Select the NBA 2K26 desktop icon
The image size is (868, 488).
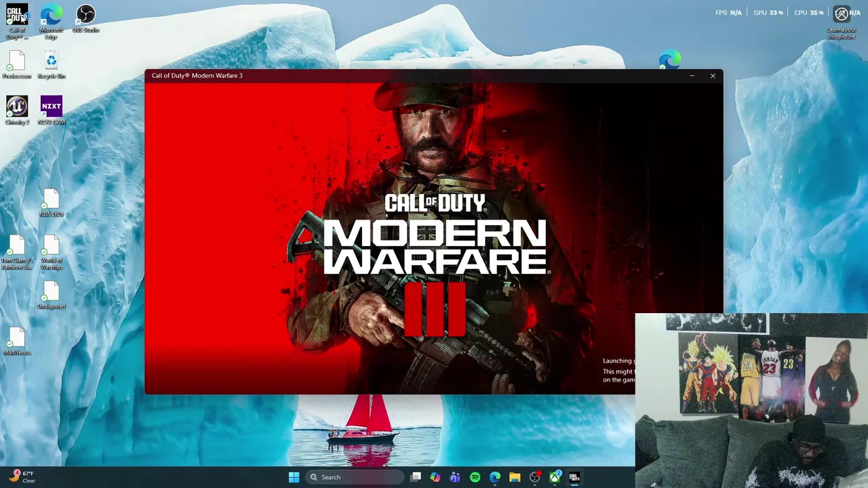point(52,203)
